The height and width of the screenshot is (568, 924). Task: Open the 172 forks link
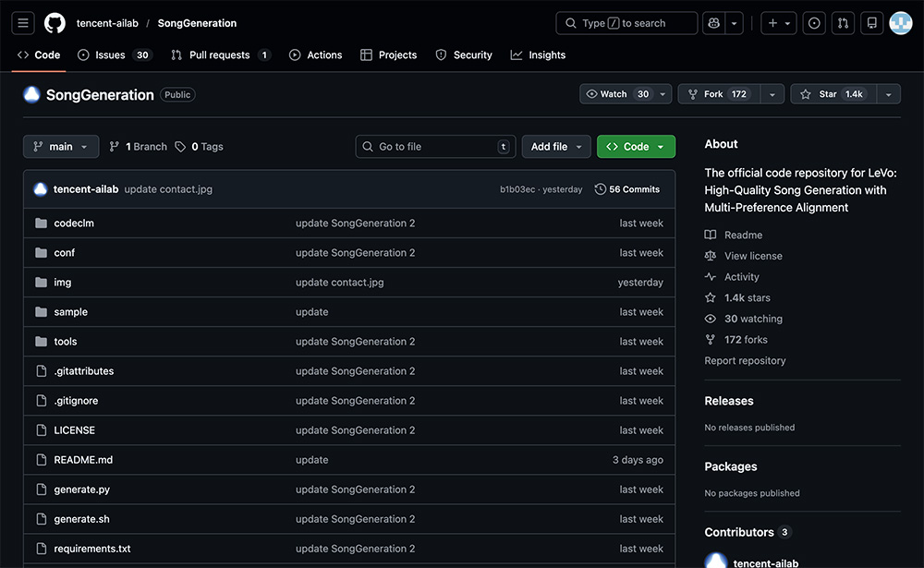pos(746,339)
